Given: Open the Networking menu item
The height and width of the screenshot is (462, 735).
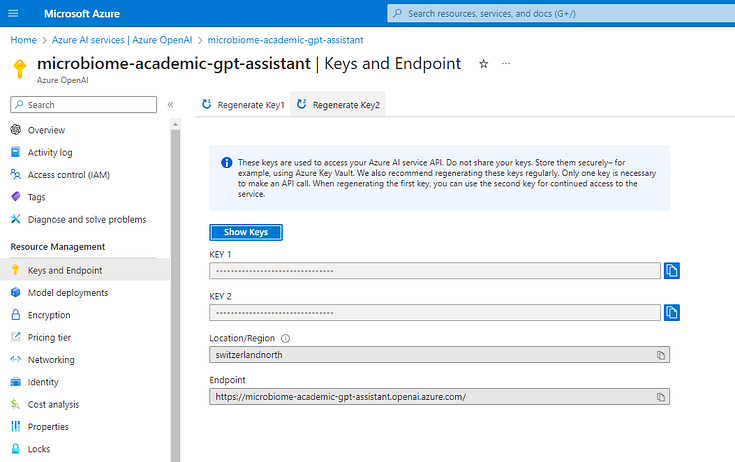Looking at the screenshot, I should pyautogui.click(x=51, y=360).
